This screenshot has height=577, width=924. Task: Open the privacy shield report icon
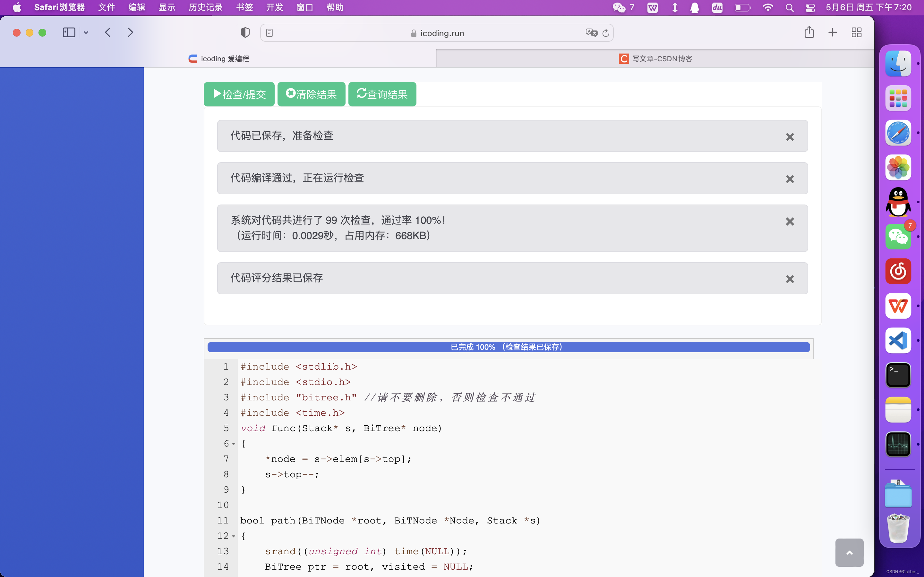click(x=245, y=32)
